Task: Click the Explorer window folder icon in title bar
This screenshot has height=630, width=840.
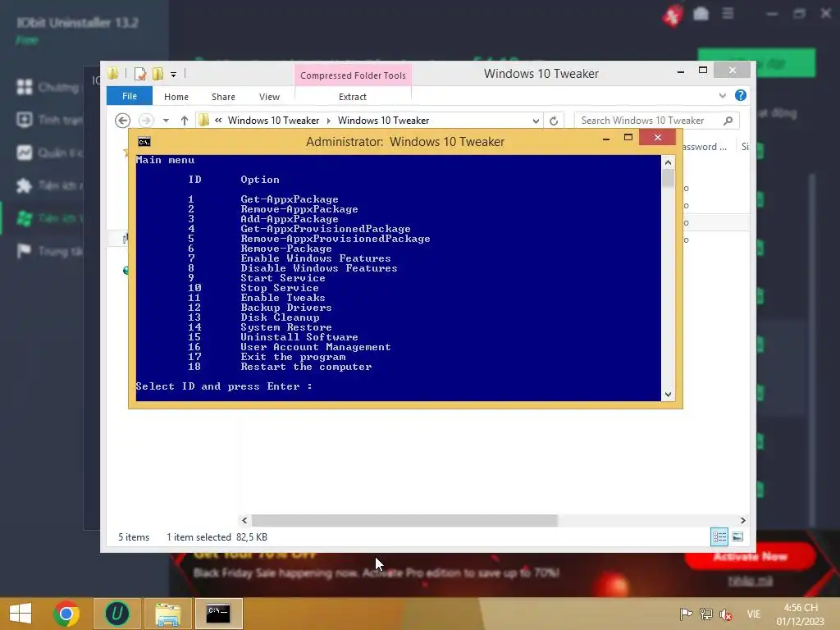Action: pos(113,73)
